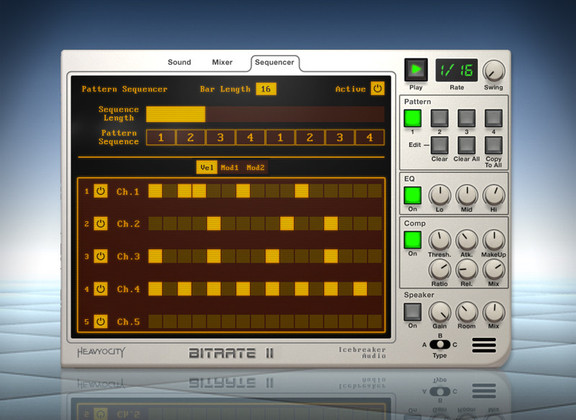The image size is (576, 420).
Task: Select pattern 2 button
Action: pos(439,118)
